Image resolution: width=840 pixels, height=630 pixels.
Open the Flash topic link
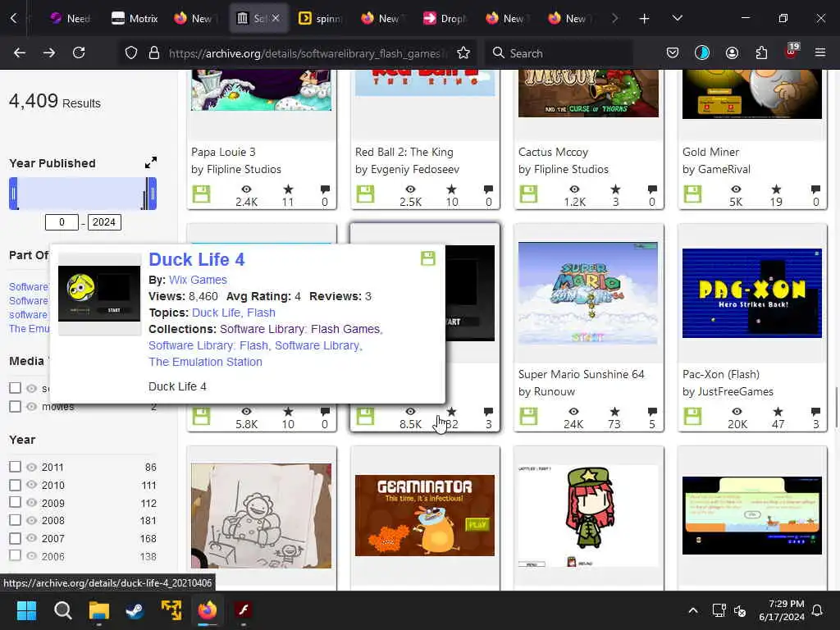coord(262,313)
